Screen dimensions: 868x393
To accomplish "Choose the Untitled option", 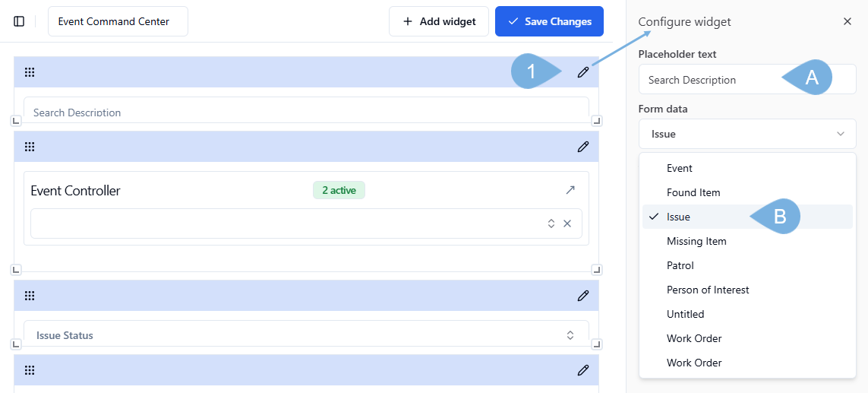I will 747,314.
